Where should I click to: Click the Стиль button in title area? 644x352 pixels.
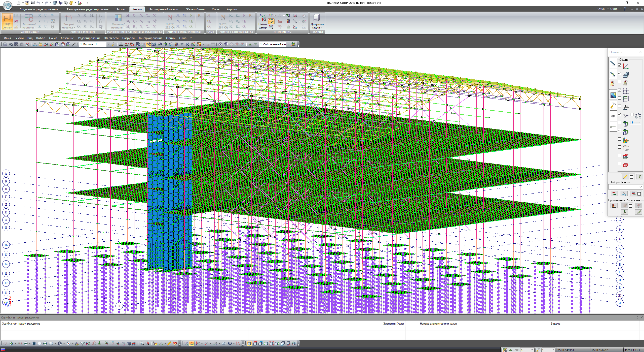[x=601, y=9]
